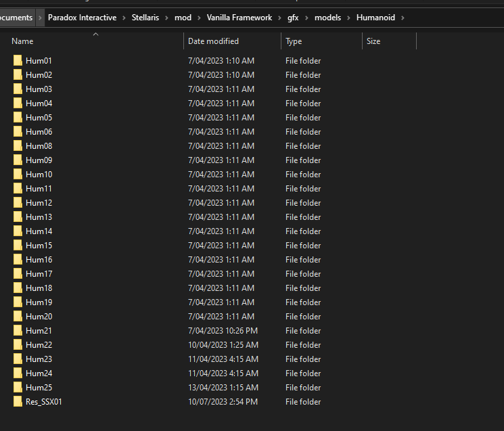Select the Hum12 folder icon
This screenshot has height=431, width=504.
click(18, 202)
